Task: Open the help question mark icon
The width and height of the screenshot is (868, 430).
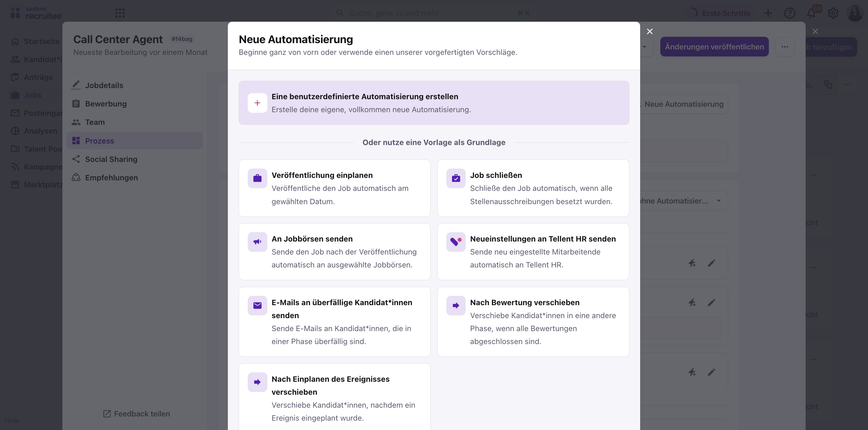Action: (x=790, y=13)
